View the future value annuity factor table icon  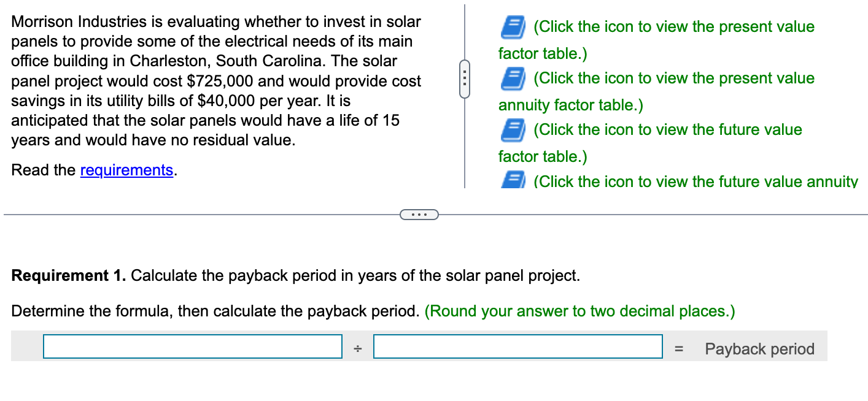(x=512, y=182)
